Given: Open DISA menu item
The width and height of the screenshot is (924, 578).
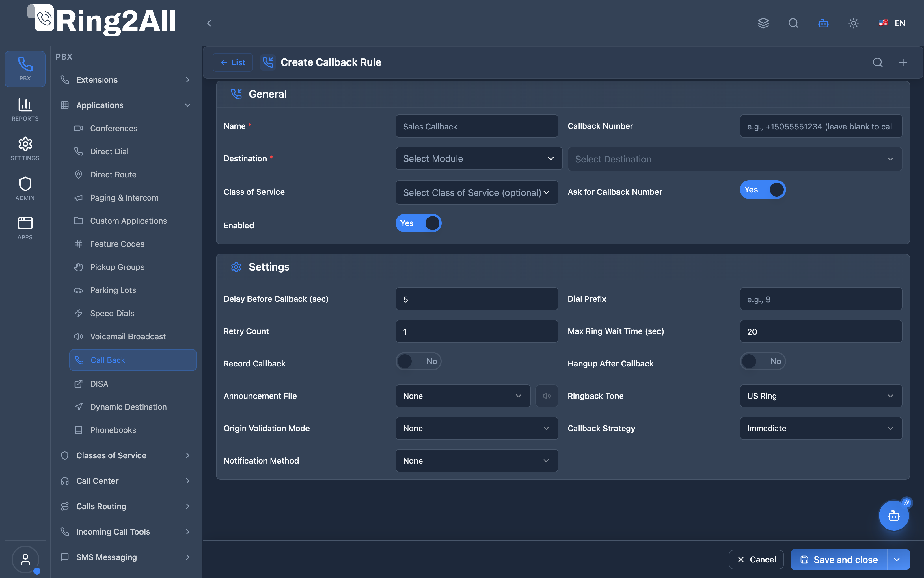Looking at the screenshot, I should pyautogui.click(x=133, y=384).
